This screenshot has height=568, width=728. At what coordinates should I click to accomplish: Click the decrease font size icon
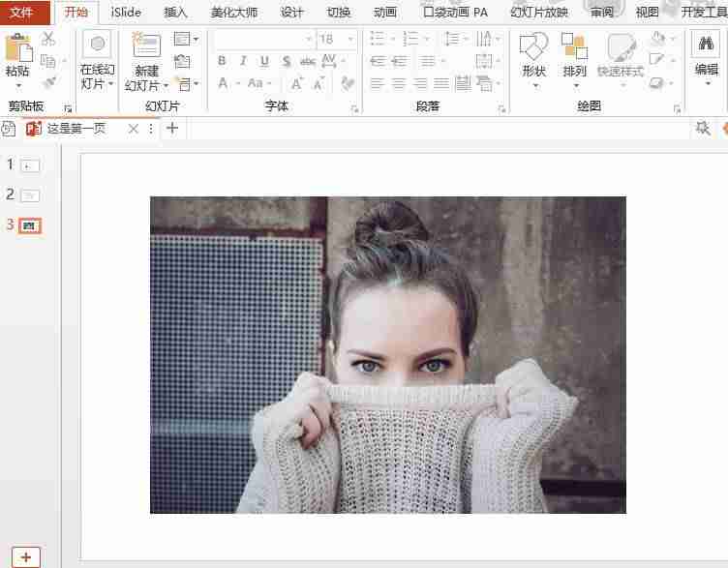pos(318,83)
